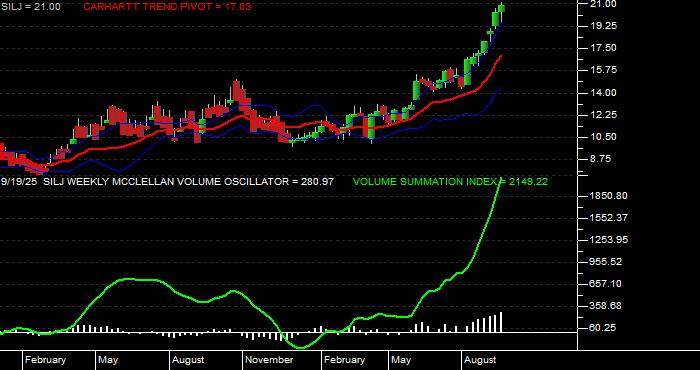The height and width of the screenshot is (370, 700).
Task: Click the 21.00 price axis value
Action: 604,4
